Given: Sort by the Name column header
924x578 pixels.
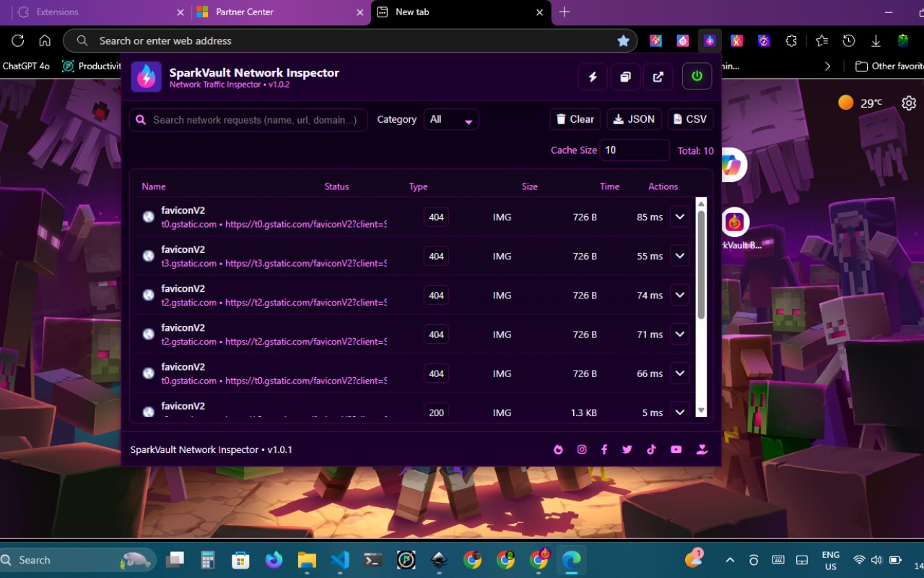Looking at the screenshot, I should coord(154,186).
